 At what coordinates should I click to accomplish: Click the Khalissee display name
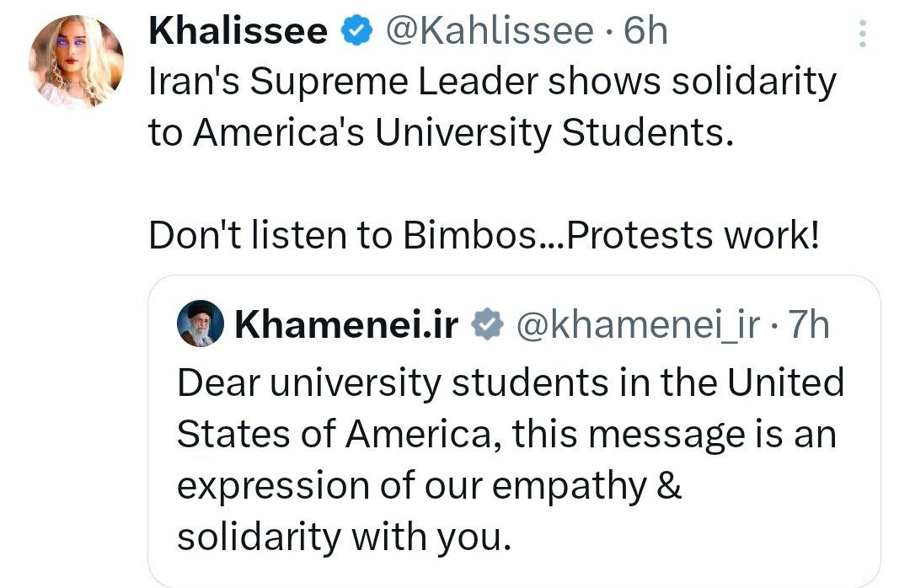pyautogui.click(x=238, y=31)
